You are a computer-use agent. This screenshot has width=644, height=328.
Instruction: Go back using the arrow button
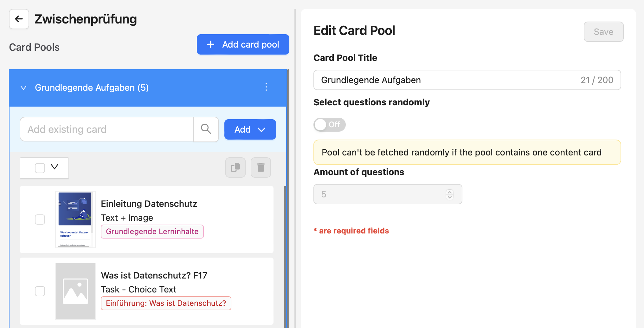point(19,19)
